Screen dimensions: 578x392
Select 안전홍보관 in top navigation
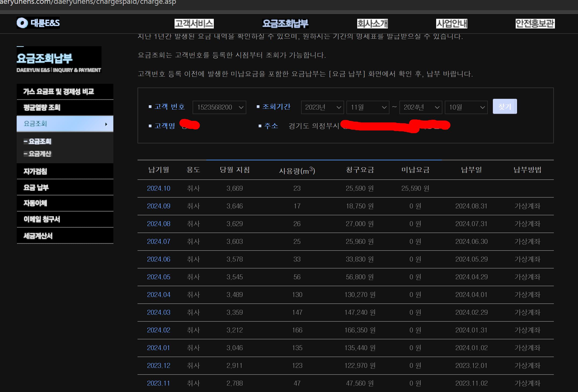535,24
